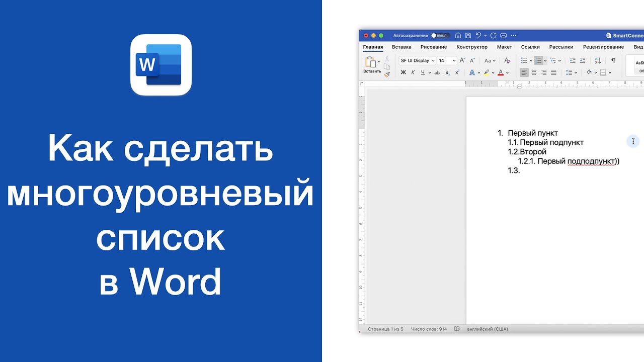Save the document with the floppy disk icon
The width and height of the screenshot is (644, 362).
(x=468, y=36)
